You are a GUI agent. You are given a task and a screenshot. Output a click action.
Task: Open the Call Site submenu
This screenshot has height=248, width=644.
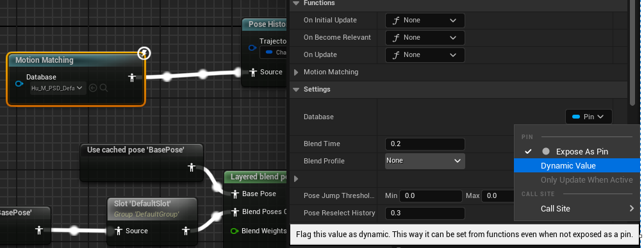click(577, 208)
